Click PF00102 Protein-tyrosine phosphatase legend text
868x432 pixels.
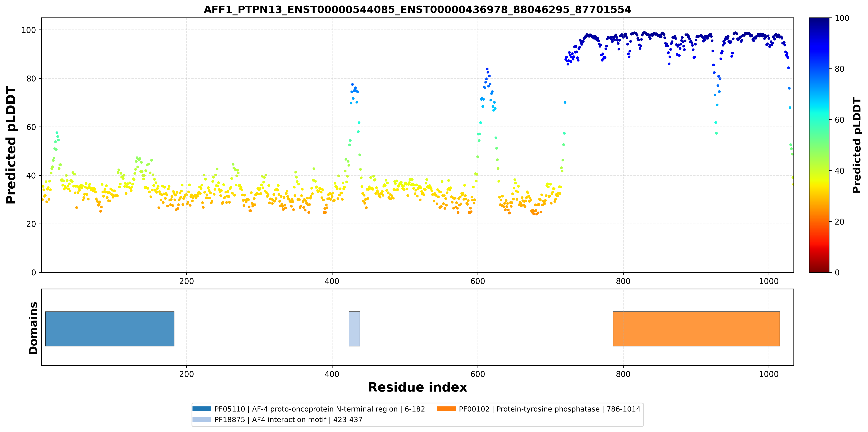click(549, 409)
